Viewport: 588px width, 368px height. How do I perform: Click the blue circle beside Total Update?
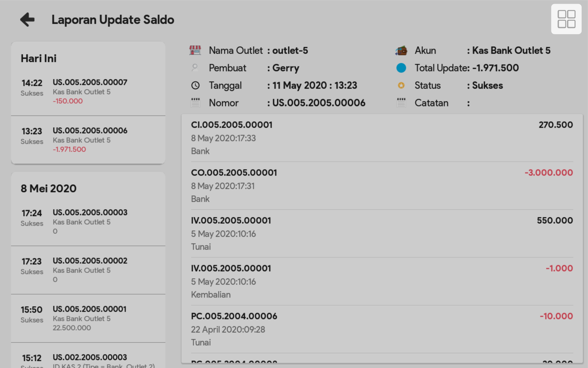point(401,68)
